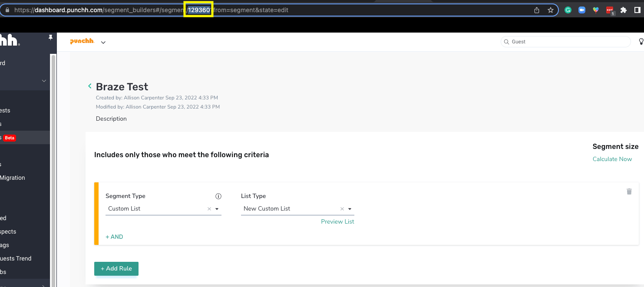Go back using arrow beside Braze Test
The image size is (644, 287).
click(x=90, y=86)
